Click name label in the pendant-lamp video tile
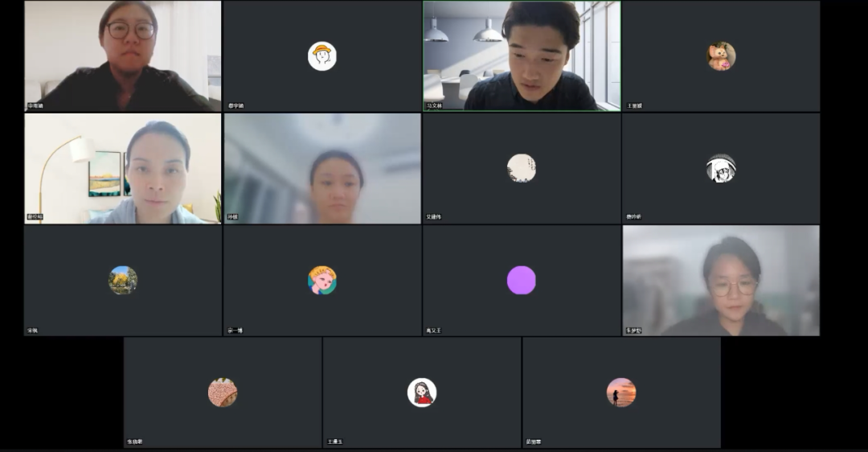Screen dimensions: 868x452 click(435, 106)
